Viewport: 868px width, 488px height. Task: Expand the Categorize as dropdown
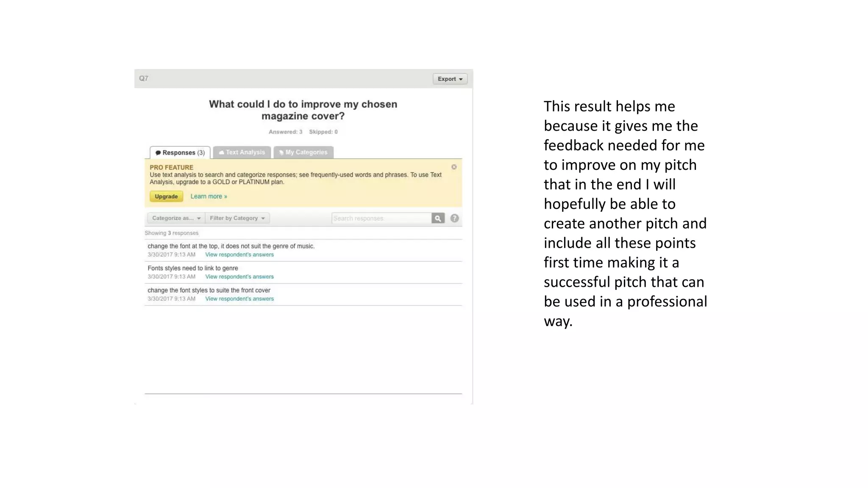pos(176,218)
